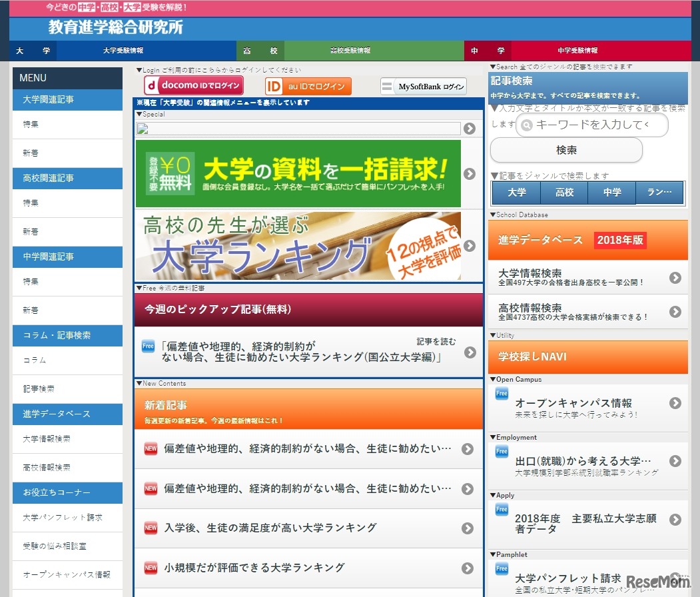Open the arrow next to 高校情報検索 in the database panel
The image size is (700, 597).
[x=675, y=312]
